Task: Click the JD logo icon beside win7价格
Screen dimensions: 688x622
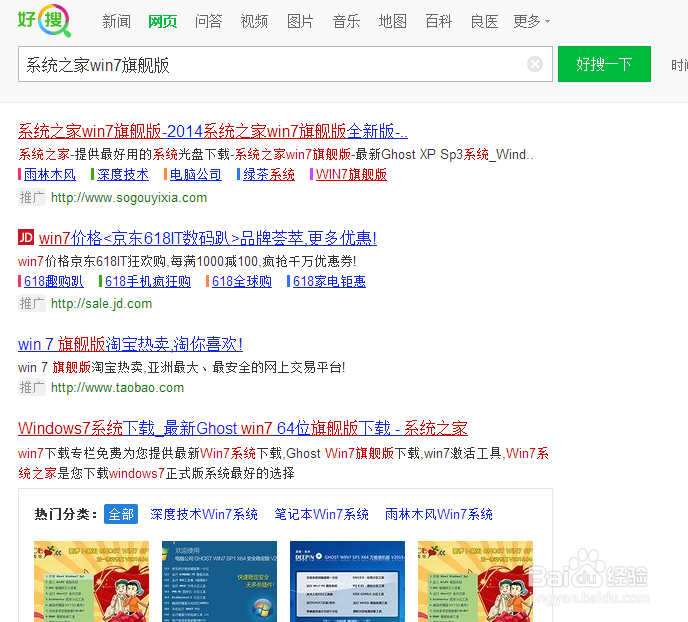Action: [26, 237]
